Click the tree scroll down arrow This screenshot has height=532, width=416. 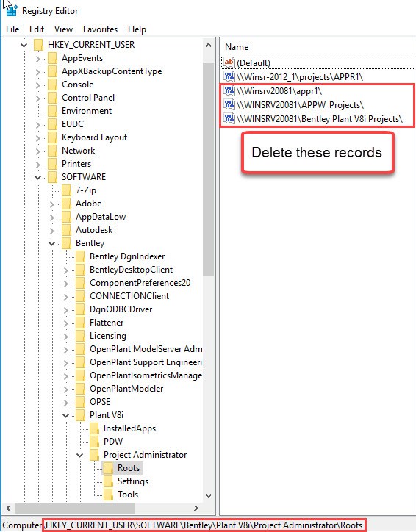[208, 496]
